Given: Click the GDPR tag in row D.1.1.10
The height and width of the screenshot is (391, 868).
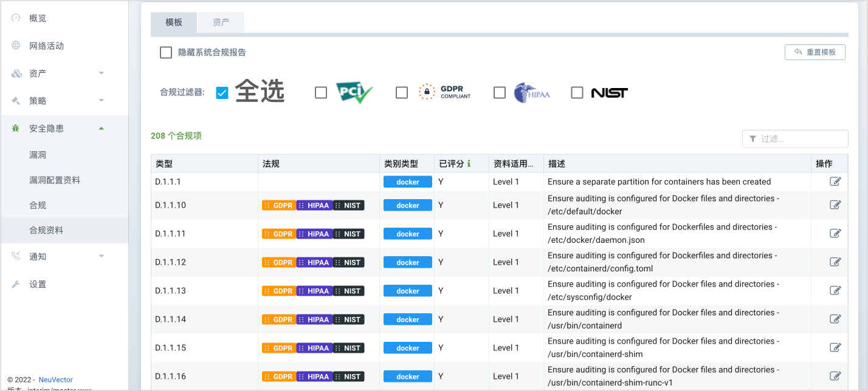Looking at the screenshot, I should 279,205.
